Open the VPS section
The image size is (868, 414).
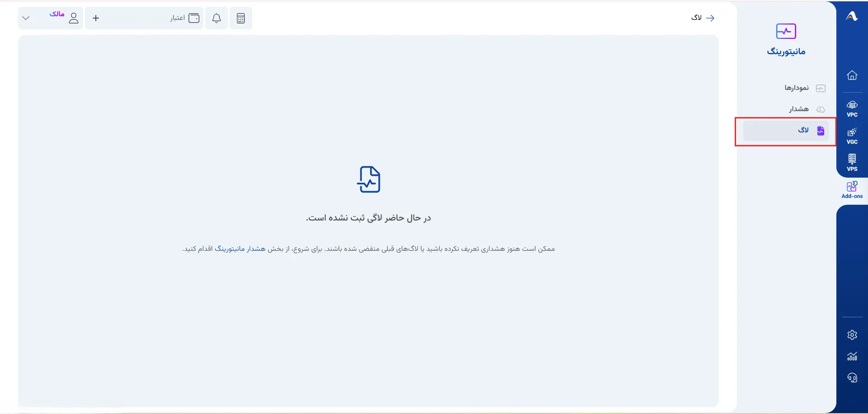click(x=852, y=163)
